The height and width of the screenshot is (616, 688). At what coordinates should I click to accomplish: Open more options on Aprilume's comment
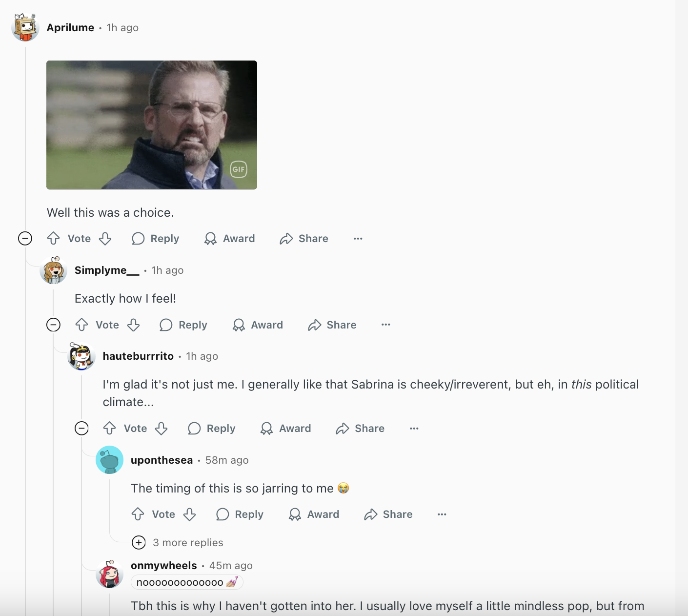[358, 238]
